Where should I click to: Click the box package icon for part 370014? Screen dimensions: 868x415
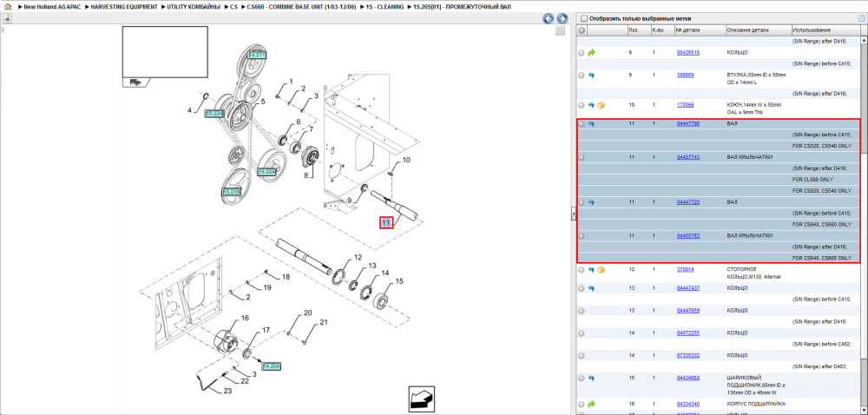pos(601,270)
